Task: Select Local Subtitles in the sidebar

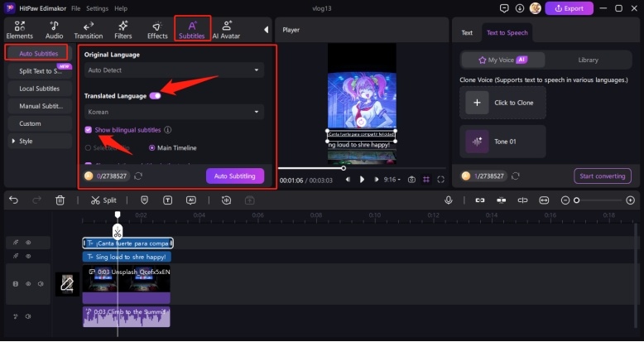Action: pyautogui.click(x=40, y=89)
